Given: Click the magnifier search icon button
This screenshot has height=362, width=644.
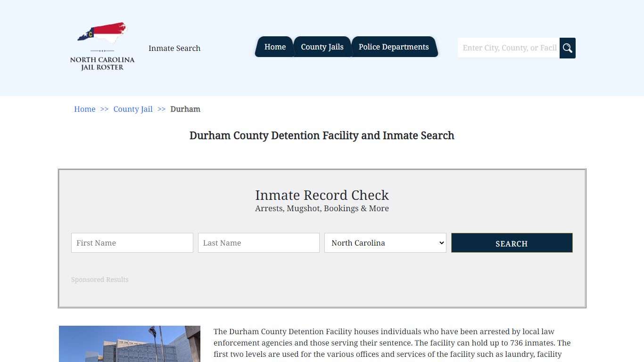Looking at the screenshot, I should [568, 48].
